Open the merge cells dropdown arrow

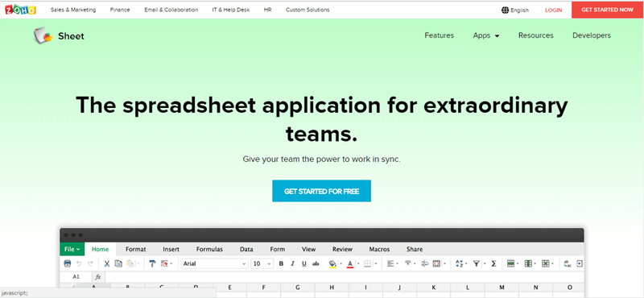tap(445, 264)
